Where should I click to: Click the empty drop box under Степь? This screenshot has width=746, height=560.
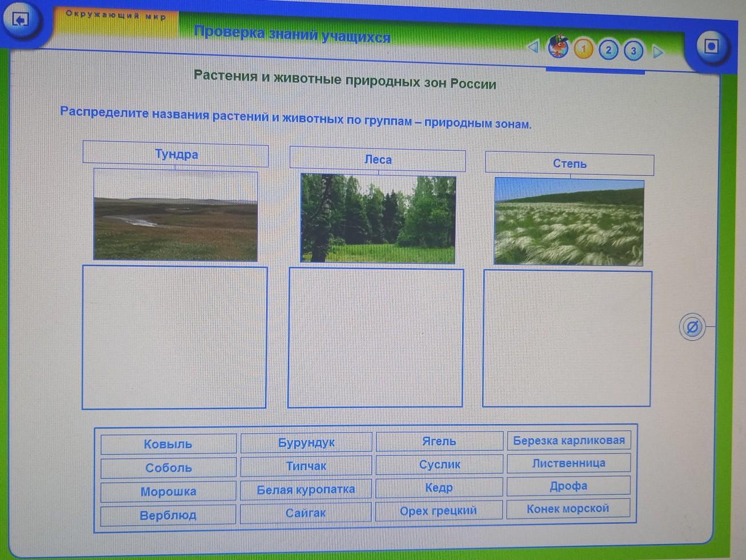(x=567, y=338)
